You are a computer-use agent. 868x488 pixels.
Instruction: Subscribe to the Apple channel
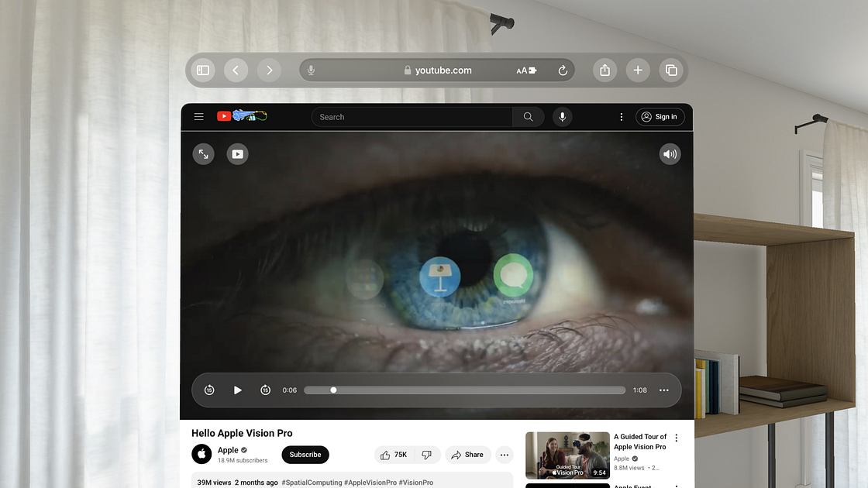click(305, 454)
